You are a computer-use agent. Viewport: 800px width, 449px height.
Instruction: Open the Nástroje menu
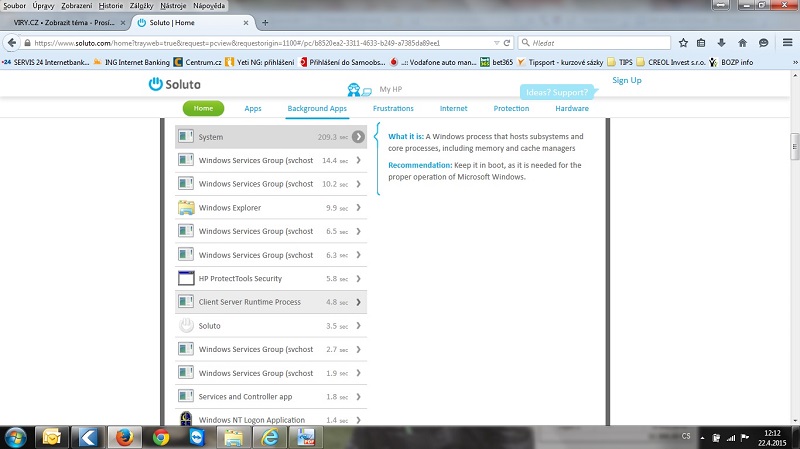tap(173, 6)
